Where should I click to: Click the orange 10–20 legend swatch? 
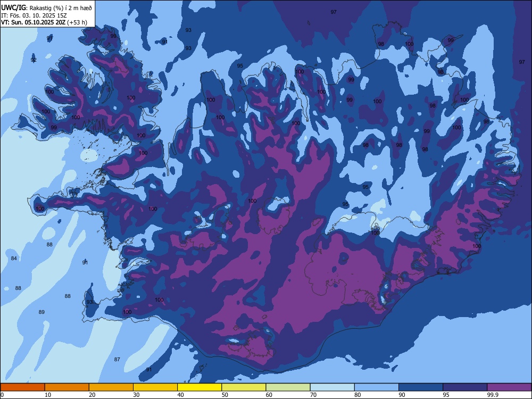pyautogui.click(x=67, y=387)
